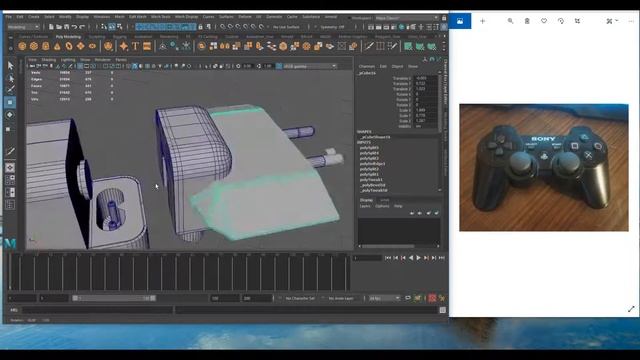The image size is (640, 360).
Task: Click Channels menu in Channel Box
Action: [367, 66]
